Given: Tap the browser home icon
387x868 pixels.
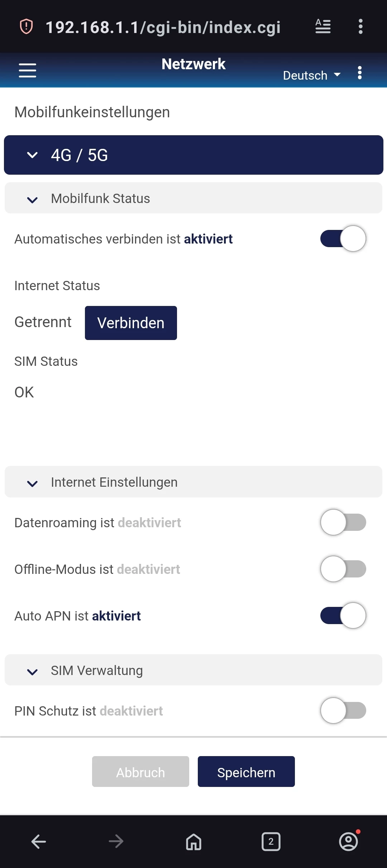Looking at the screenshot, I should coord(193,841).
